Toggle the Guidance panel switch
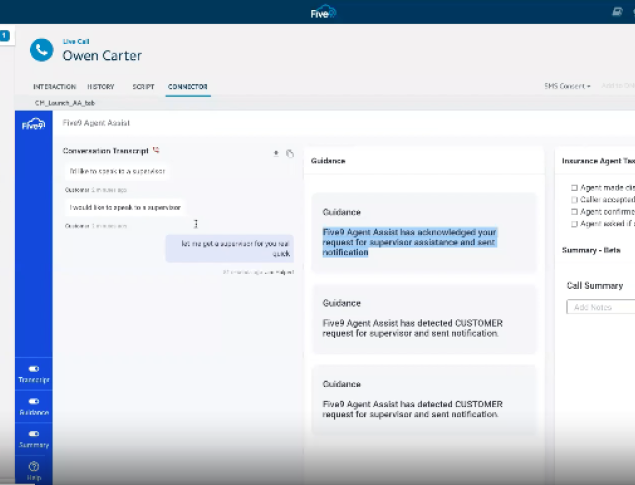This screenshot has width=635, height=485. pos(33,401)
